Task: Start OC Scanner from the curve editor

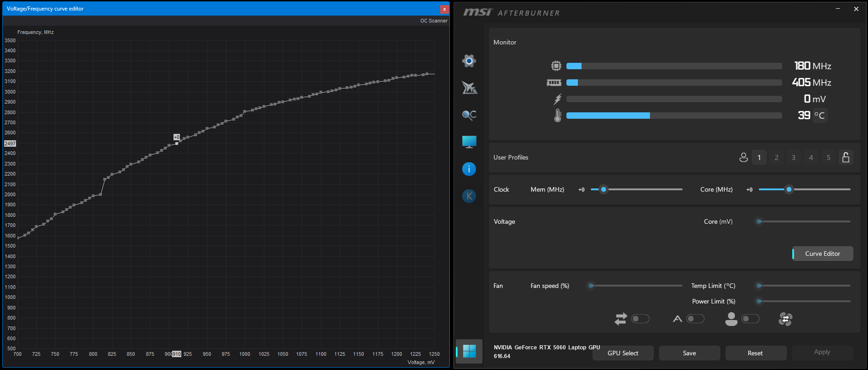Action: pos(434,21)
